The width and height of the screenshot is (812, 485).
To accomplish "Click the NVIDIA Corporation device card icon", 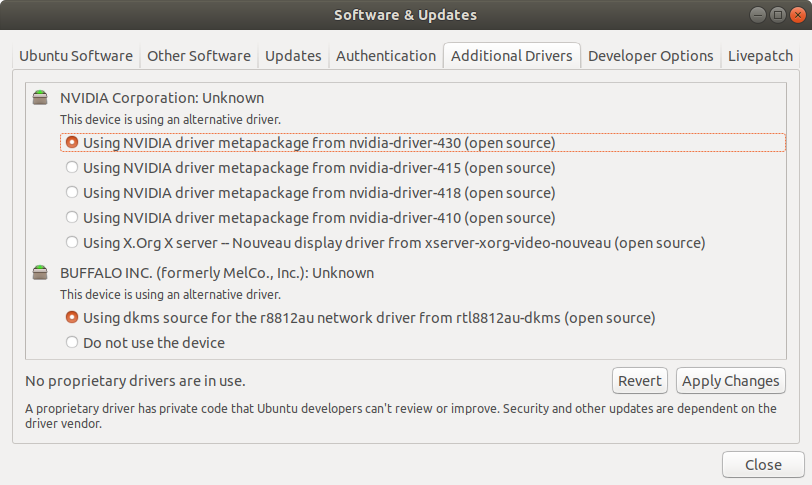I will tap(40, 97).
